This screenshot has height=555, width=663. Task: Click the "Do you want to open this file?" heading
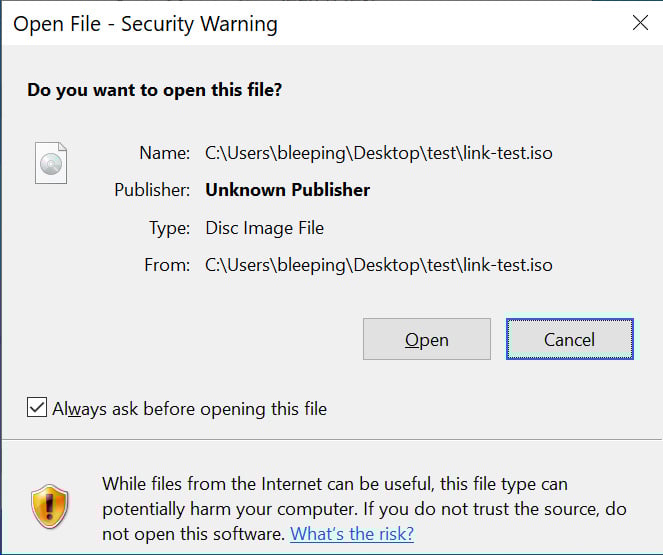click(x=154, y=90)
